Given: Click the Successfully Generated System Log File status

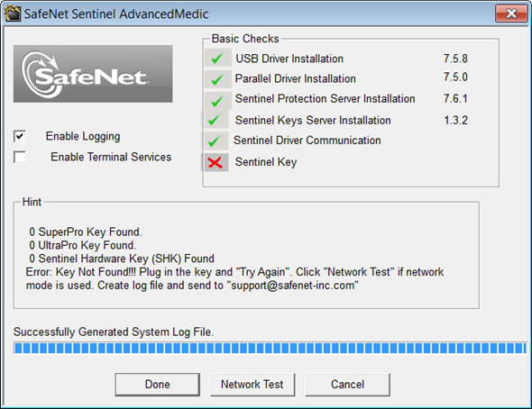Looking at the screenshot, I should (114, 332).
